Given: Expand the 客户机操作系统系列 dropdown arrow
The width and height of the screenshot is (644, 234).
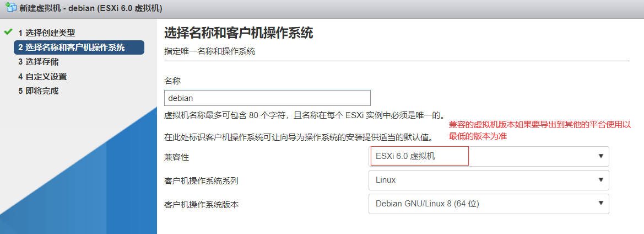Looking at the screenshot, I should point(600,180).
